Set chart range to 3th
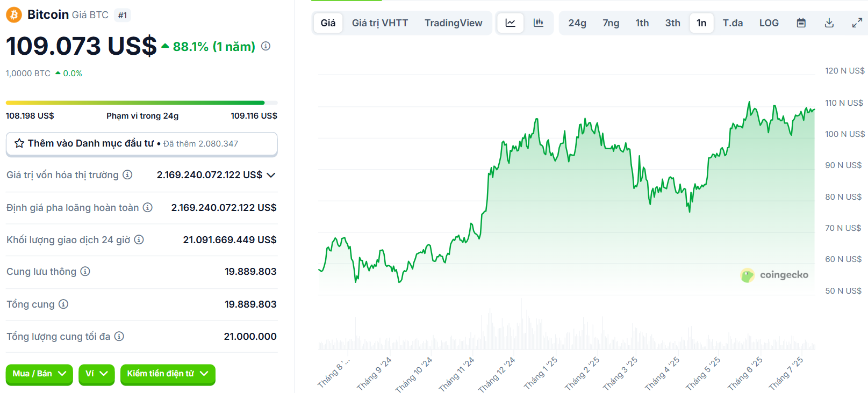Image resolution: width=868 pixels, height=393 pixels. pos(673,23)
